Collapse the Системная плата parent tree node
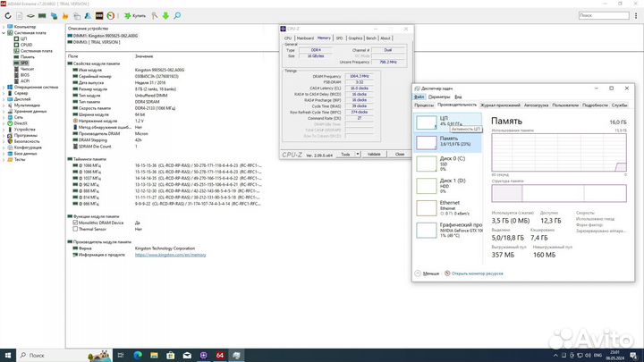Image resolution: width=644 pixels, height=362 pixels. click(x=4, y=33)
